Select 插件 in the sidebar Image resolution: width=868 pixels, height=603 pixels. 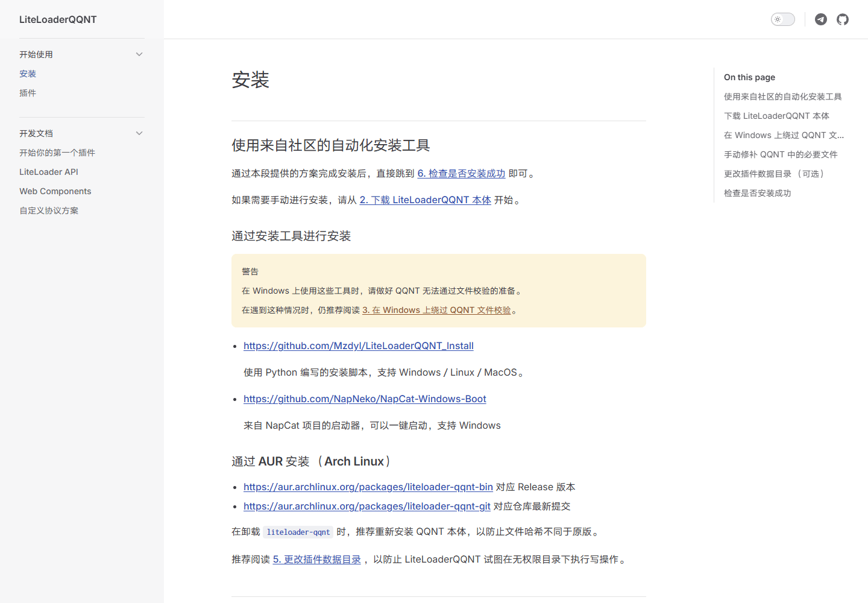(x=28, y=93)
